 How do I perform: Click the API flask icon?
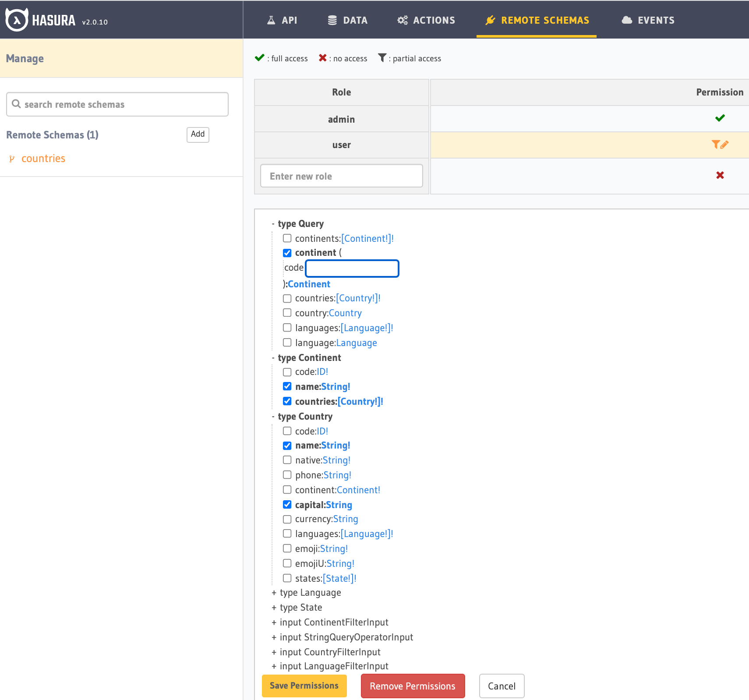click(x=271, y=20)
